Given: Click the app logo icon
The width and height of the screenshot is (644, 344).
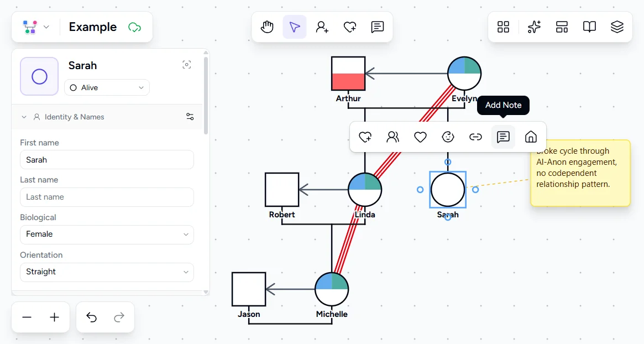Looking at the screenshot, I should (30, 27).
